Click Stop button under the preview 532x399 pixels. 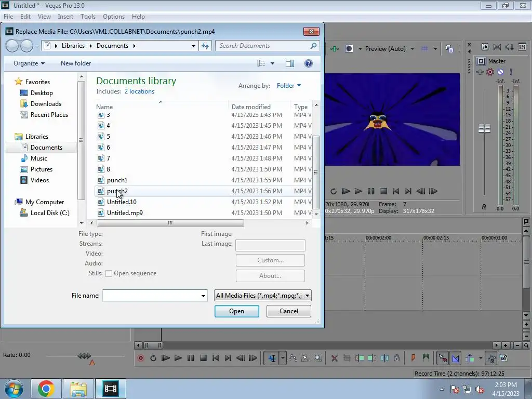click(x=384, y=191)
